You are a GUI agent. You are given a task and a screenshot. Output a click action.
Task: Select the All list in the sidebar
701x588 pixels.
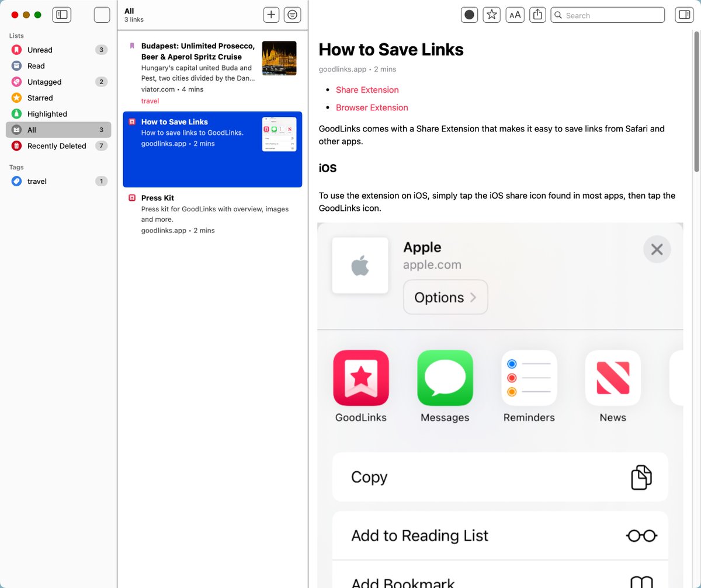[x=58, y=130]
